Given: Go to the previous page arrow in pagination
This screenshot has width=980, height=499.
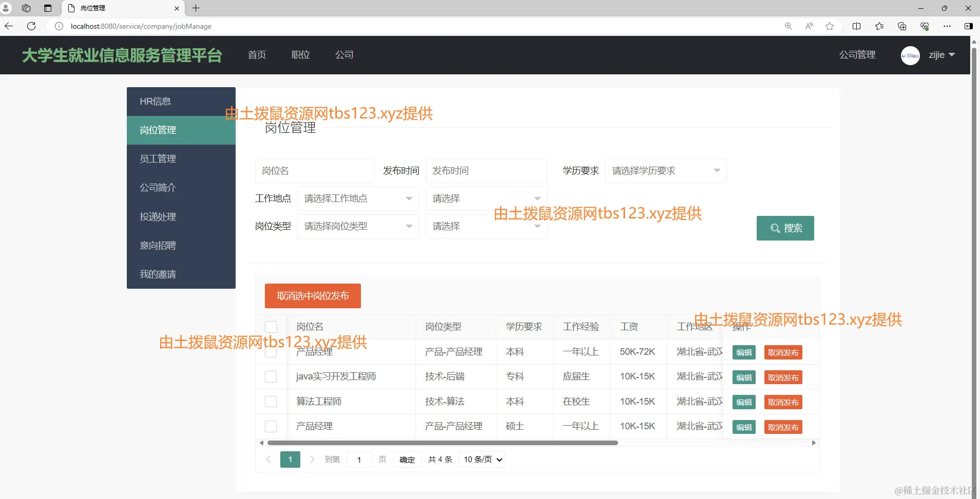Looking at the screenshot, I should tap(268, 460).
